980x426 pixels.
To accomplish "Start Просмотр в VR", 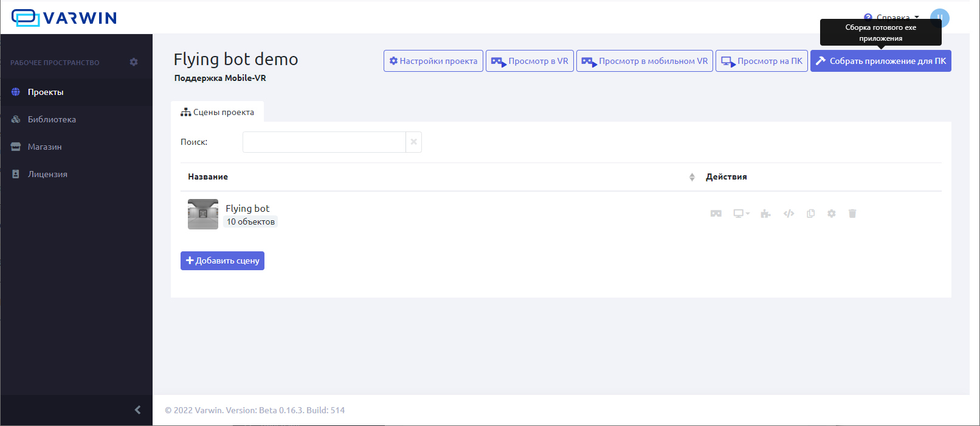I will 530,61.
